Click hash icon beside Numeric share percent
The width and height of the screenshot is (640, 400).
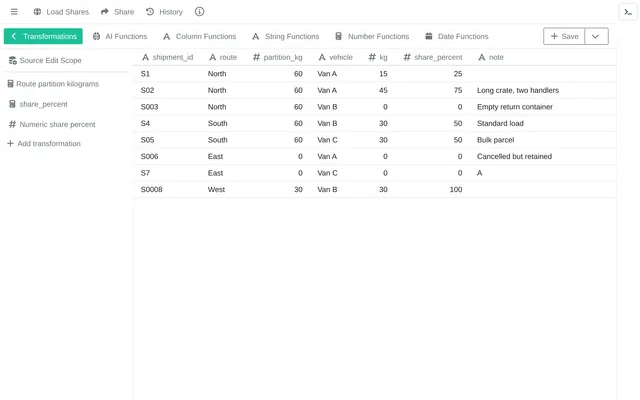[x=12, y=124]
